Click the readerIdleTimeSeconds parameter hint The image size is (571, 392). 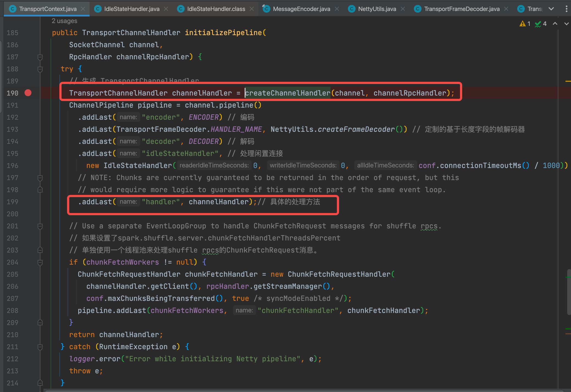[x=214, y=165]
